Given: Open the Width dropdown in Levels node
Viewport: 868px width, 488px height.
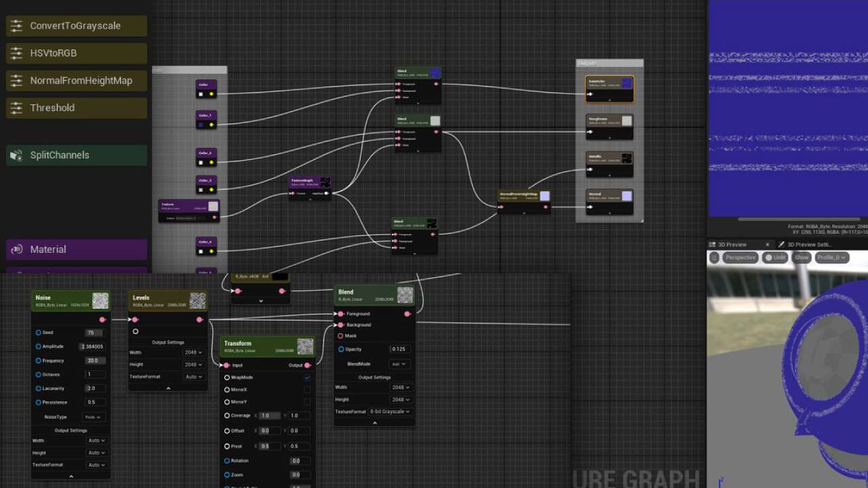Looking at the screenshot, I should pos(193,352).
